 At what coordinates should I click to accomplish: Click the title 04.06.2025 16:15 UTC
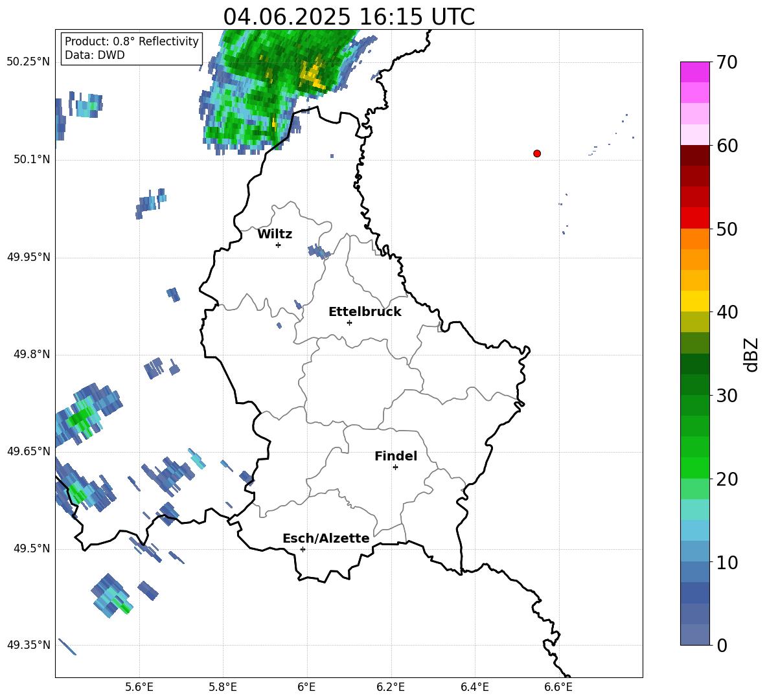tap(349, 17)
